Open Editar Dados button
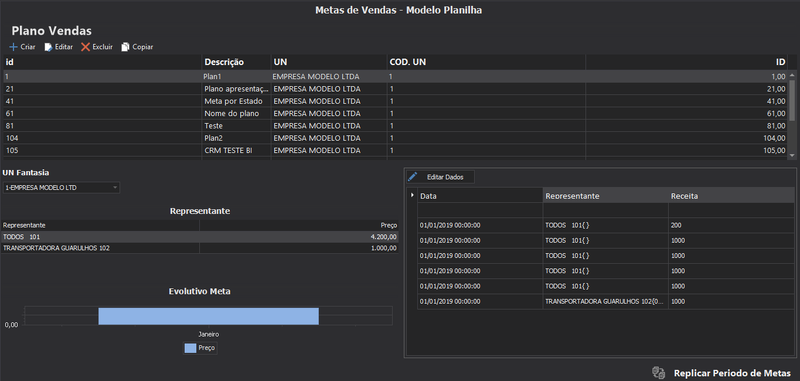This screenshot has width=800, height=381. (x=441, y=177)
